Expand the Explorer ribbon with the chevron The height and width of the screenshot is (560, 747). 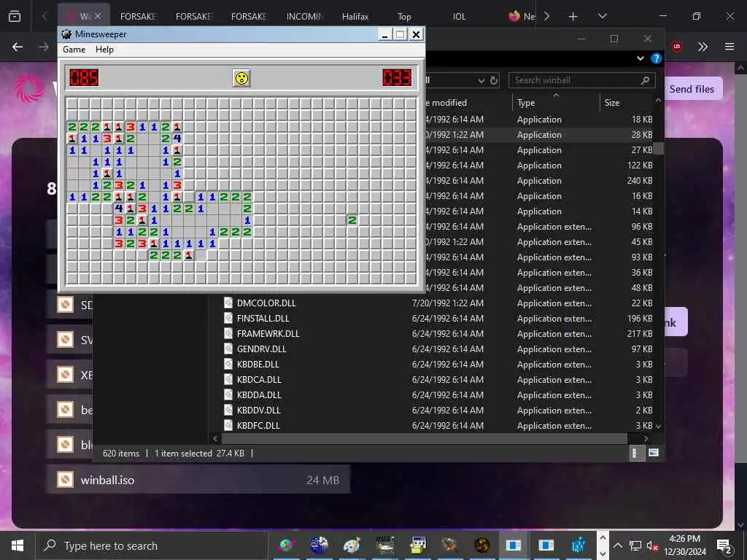[x=640, y=58]
